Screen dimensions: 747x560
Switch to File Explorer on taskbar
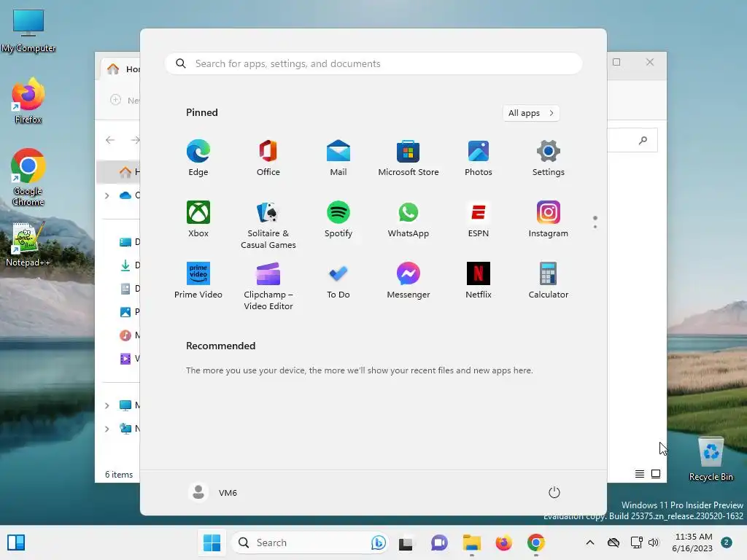(x=472, y=542)
